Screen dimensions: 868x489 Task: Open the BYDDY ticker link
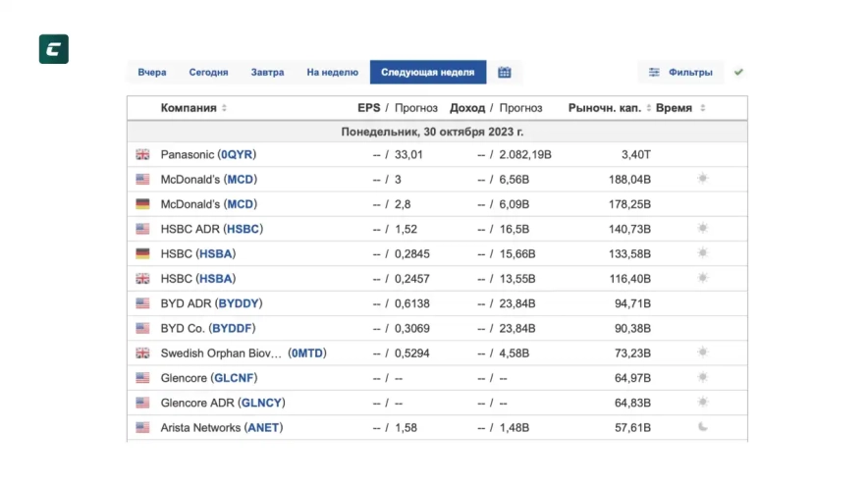tap(240, 303)
